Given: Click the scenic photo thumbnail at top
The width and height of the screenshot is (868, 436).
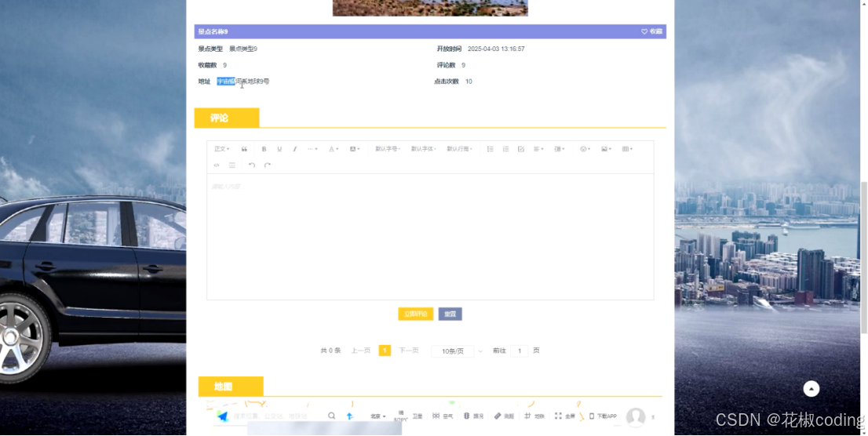Looking at the screenshot, I should [x=430, y=8].
